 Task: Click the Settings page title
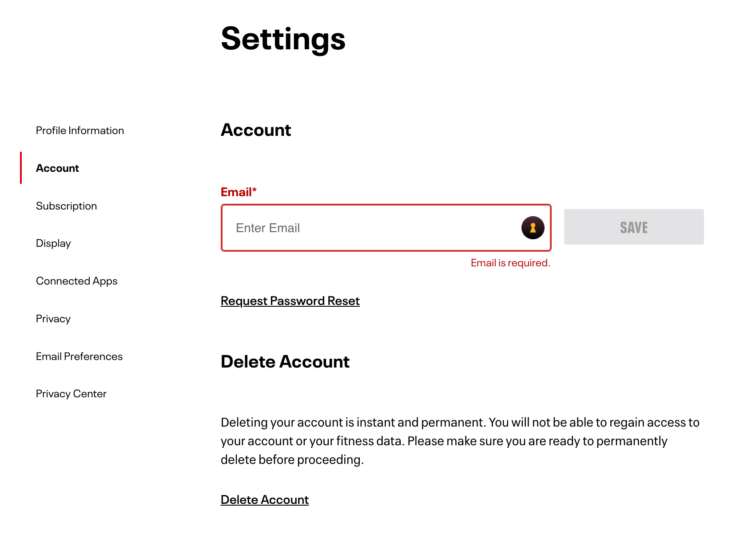tap(283, 39)
